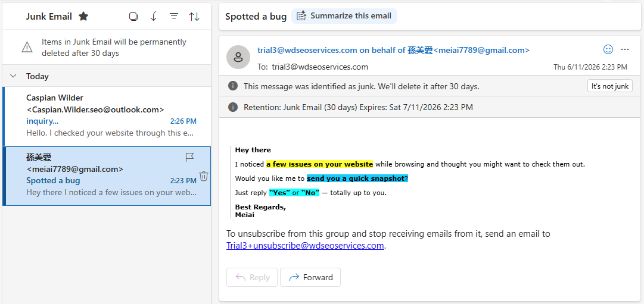Click the Reply button
The width and height of the screenshot is (644, 304).
click(252, 277)
